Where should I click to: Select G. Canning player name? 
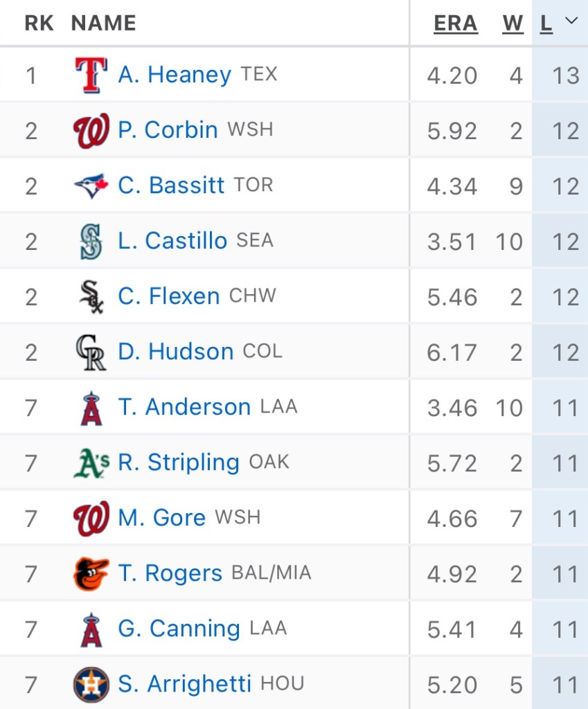[x=179, y=629]
